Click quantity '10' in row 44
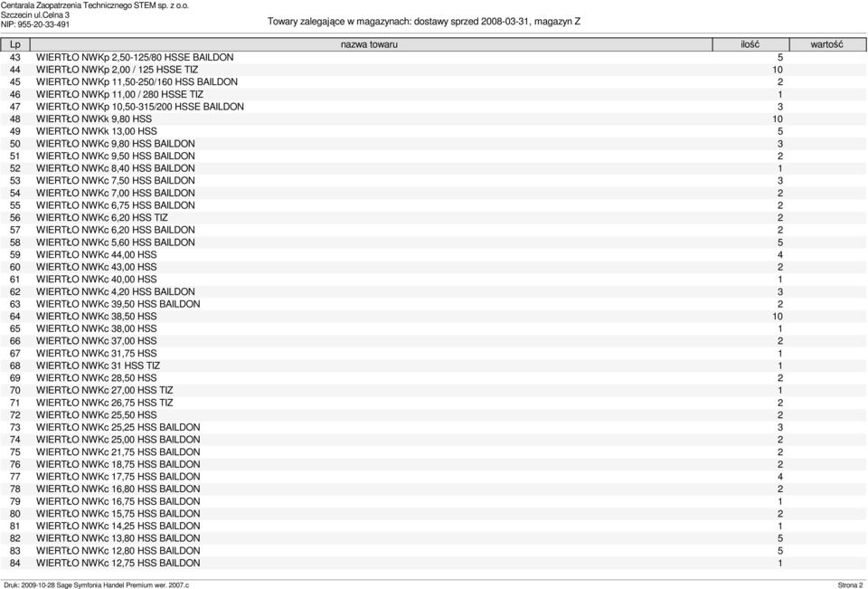 click(x=778, y=70)
